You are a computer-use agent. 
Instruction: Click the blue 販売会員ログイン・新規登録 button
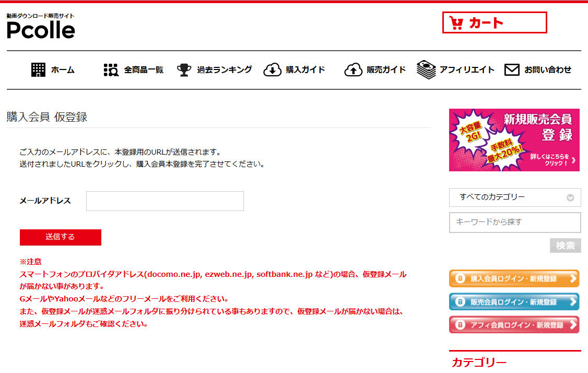(x=514, y=302)
